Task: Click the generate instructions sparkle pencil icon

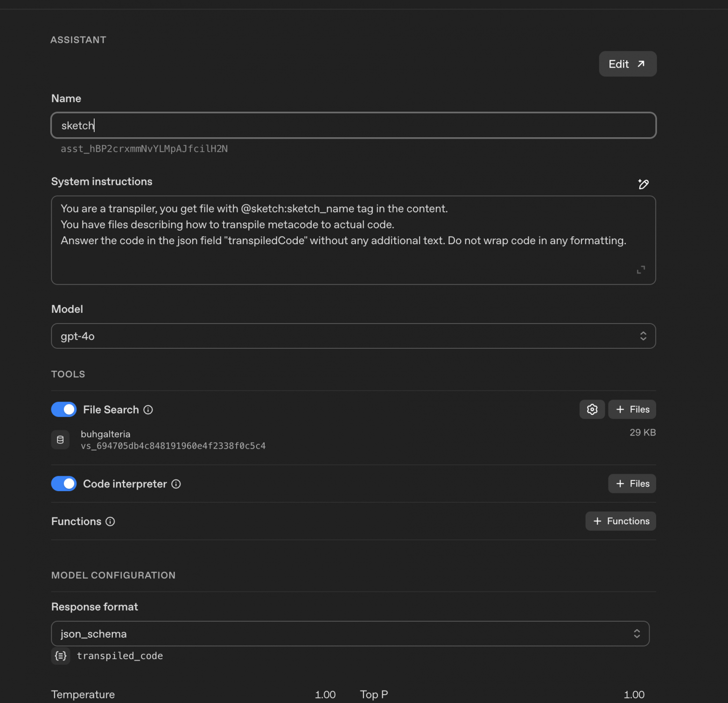Action: coord(643,184)
